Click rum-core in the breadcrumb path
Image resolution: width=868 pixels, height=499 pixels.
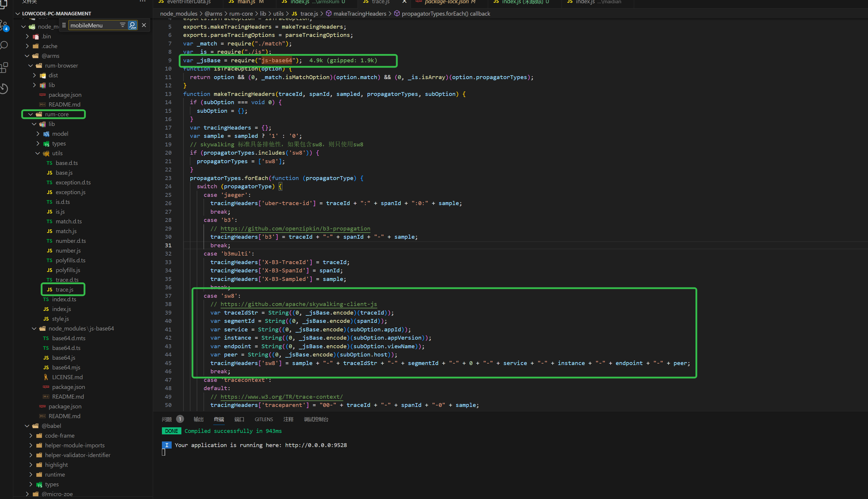(x=241, y=14)
